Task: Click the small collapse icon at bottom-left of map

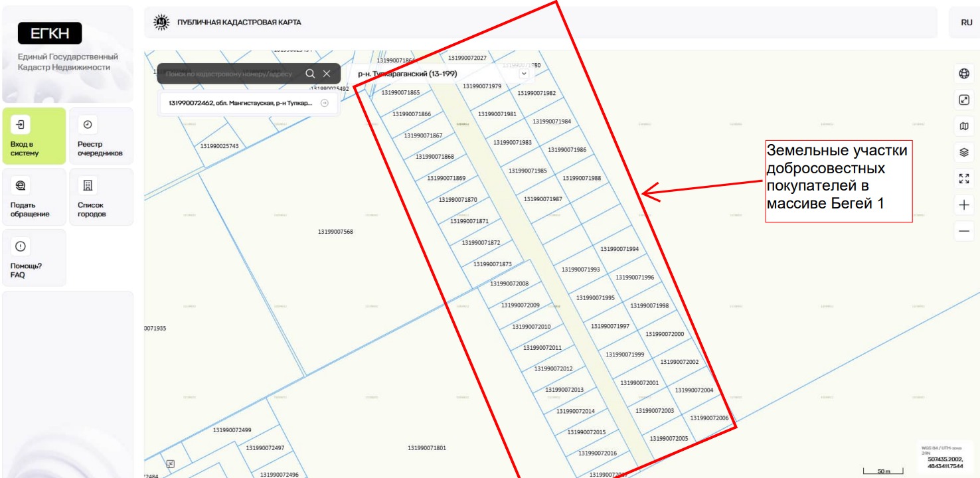Action: [x=171, y=464]
